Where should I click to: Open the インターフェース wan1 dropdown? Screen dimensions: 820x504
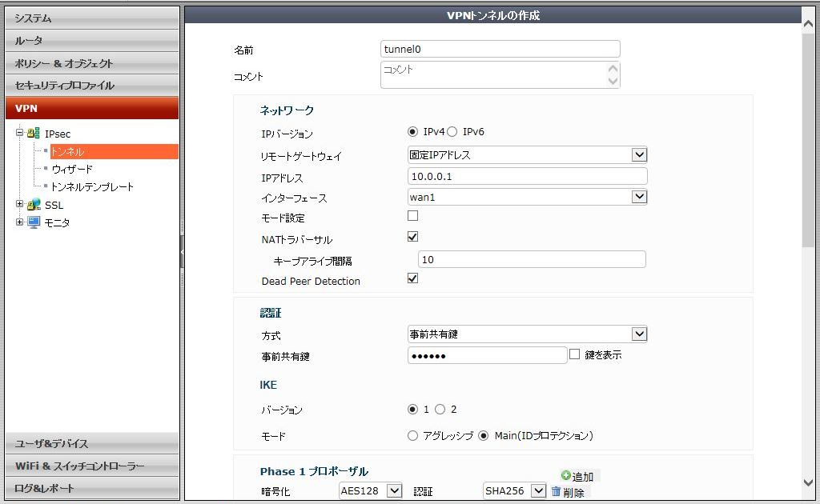click(638, 197)
